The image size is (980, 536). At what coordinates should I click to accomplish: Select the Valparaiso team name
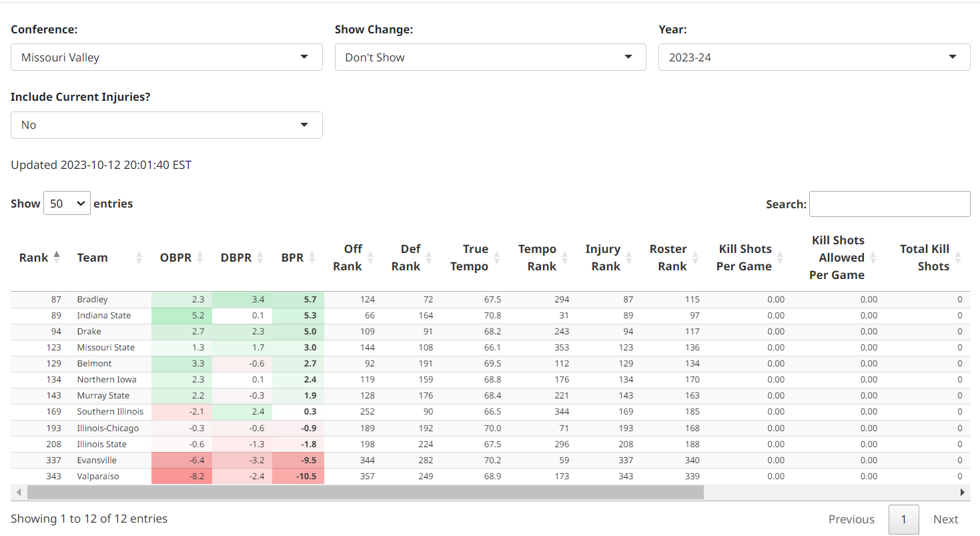pyautogui.click(x=98, y=476)
